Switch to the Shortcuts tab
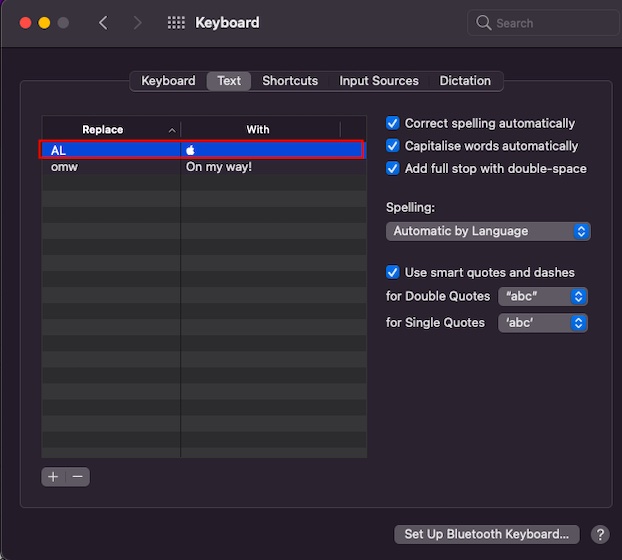622x560 pixels. tap(290, 81)
